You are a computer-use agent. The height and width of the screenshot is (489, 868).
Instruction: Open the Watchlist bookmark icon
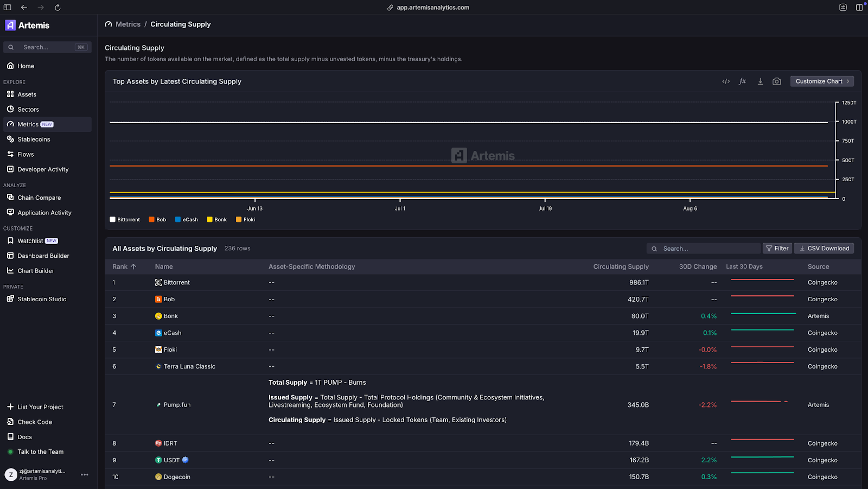[x=10, y=240]
